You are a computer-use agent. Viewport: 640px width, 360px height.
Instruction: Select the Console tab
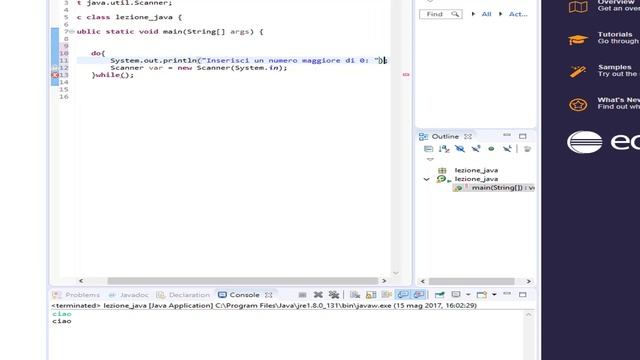239,295
